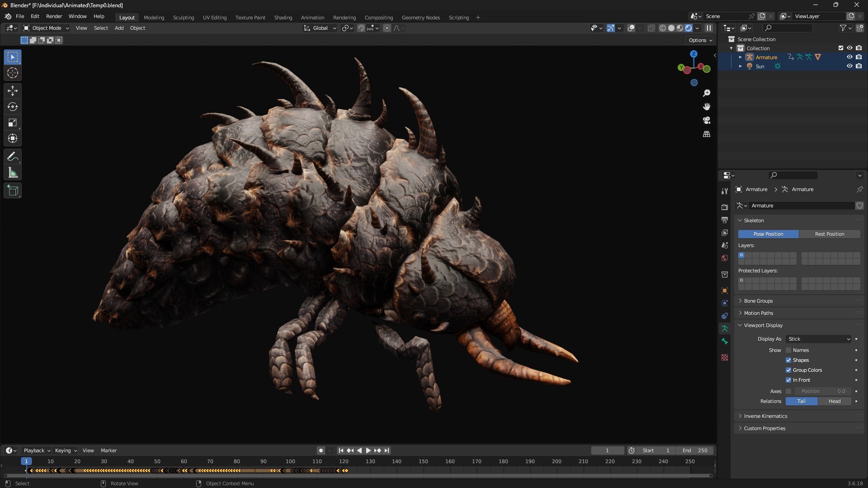
Task: Switch perspective/orthographic grid icon
Action: [x=707, y=134]
